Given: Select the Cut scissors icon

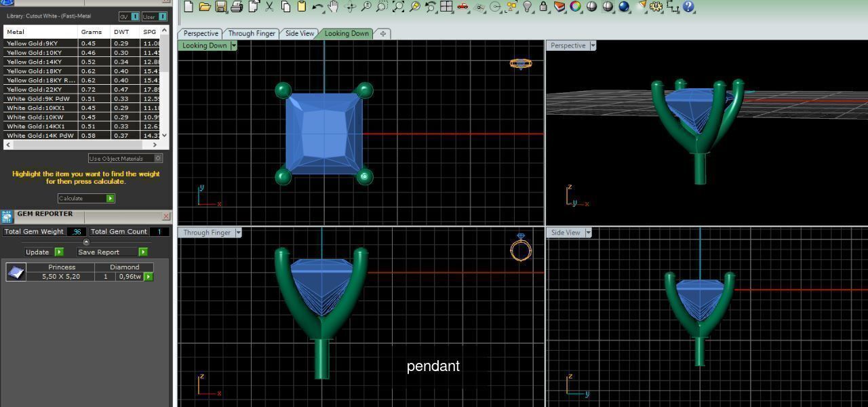Looking at the screenshot, I should (x=269, y=7).
